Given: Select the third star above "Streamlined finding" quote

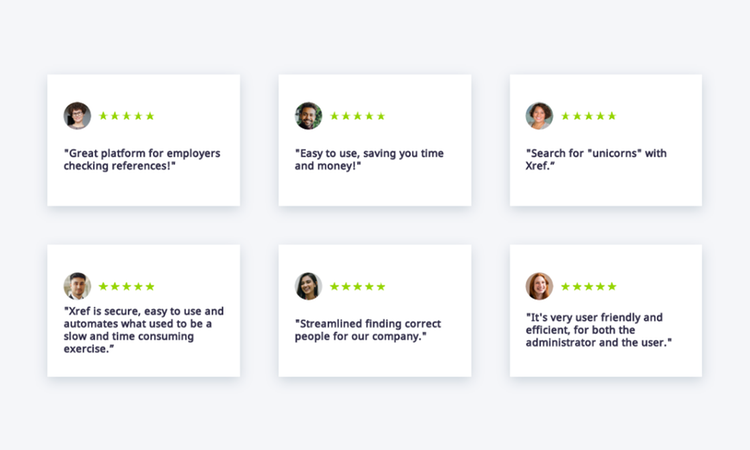Looking at the screenshot, I should click(x=357, y=286).
